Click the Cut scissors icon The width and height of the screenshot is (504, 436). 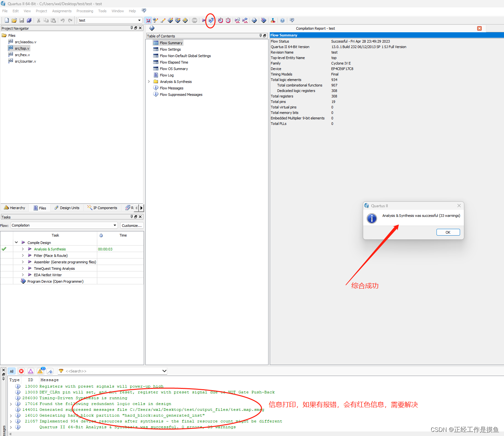38,20
